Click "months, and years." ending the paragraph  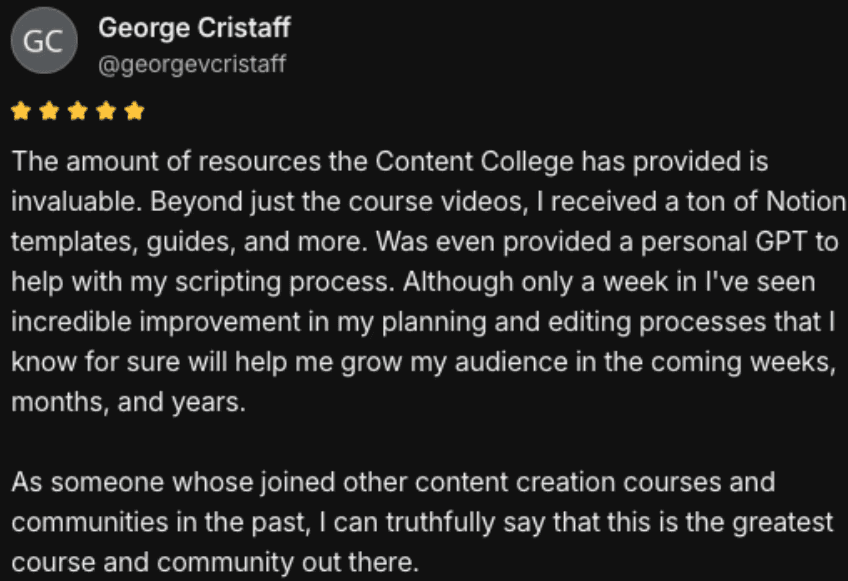coord(128,402)
